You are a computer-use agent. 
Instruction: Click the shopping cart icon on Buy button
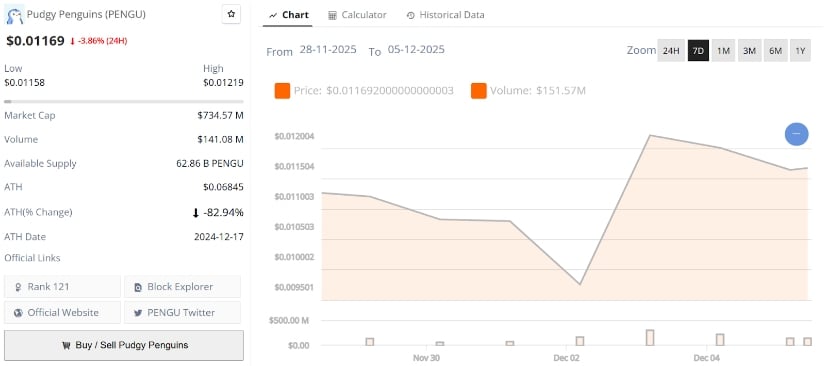66,346
